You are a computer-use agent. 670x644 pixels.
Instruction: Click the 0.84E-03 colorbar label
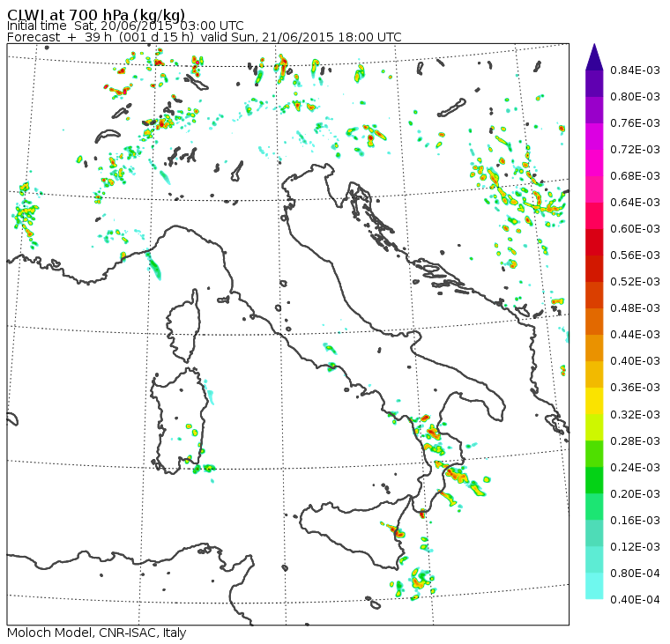(635, 70)
